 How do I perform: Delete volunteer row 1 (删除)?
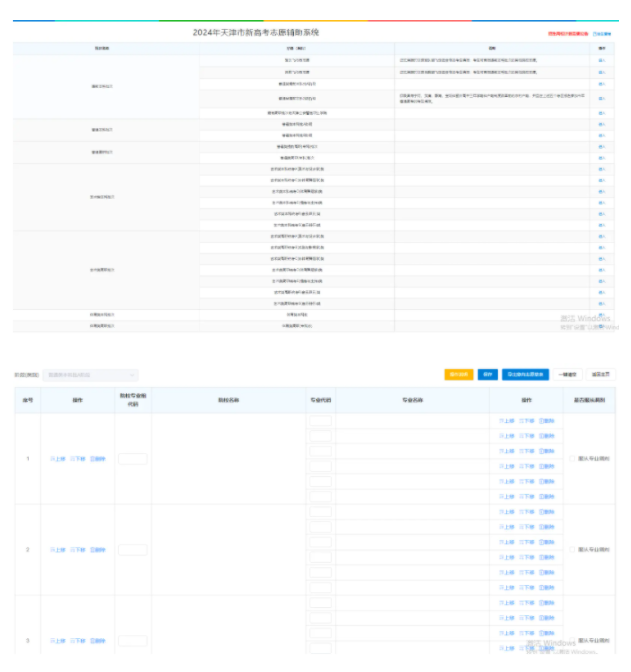click(x=97, y=459)
